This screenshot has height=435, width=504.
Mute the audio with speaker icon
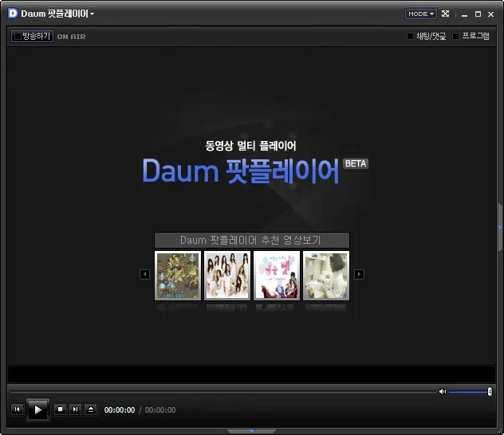click(x=443, y=391)
